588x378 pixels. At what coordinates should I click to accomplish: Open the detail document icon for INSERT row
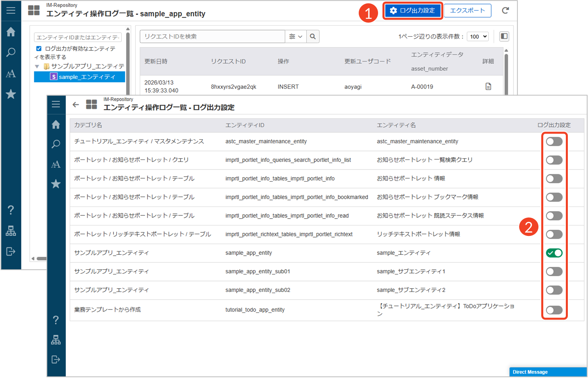click(x=488, y=87)
